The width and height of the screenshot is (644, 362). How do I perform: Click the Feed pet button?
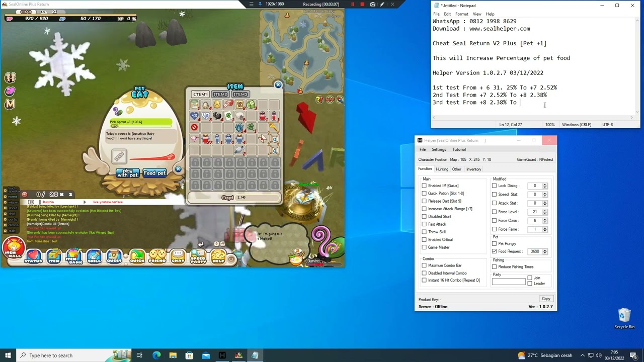pyautogui.click(x=154, y=173)
